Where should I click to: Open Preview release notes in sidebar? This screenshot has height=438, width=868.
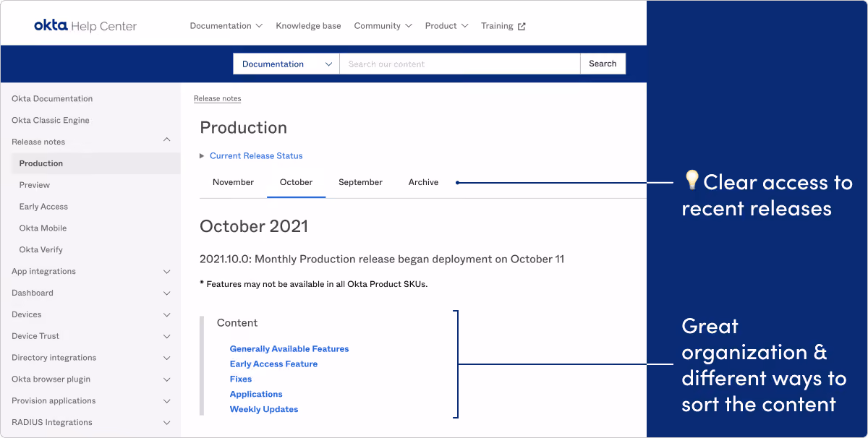coord(35,185)
